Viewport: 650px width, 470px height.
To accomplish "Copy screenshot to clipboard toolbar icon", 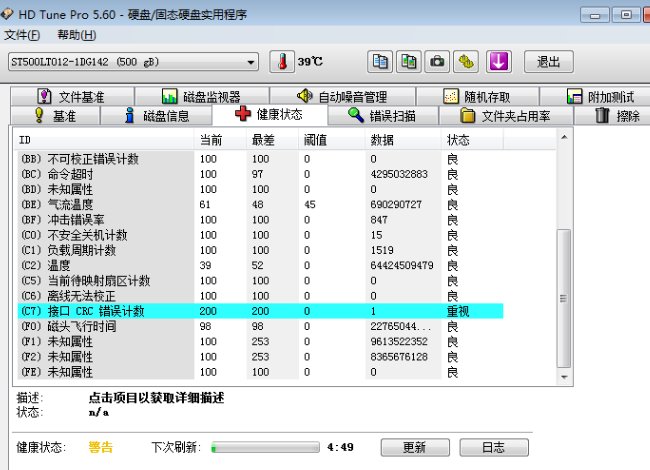I will point(408,62).
